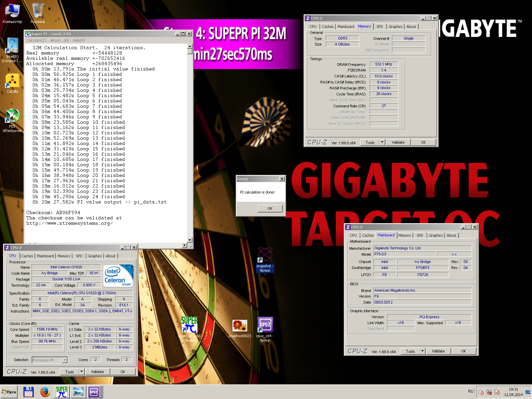
Task: Open the MSI Afterburner desktop icon
Action: (12, 120)
